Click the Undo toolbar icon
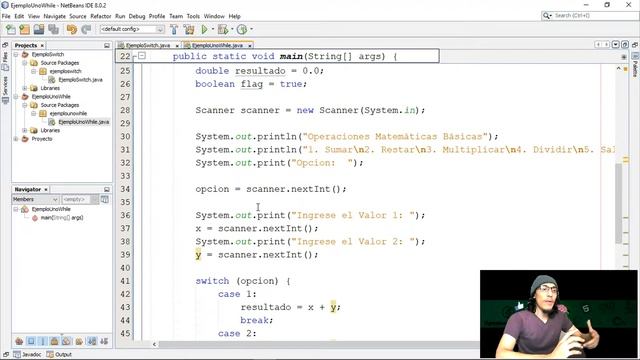The image size is (640, 360). tap(71, 29)
